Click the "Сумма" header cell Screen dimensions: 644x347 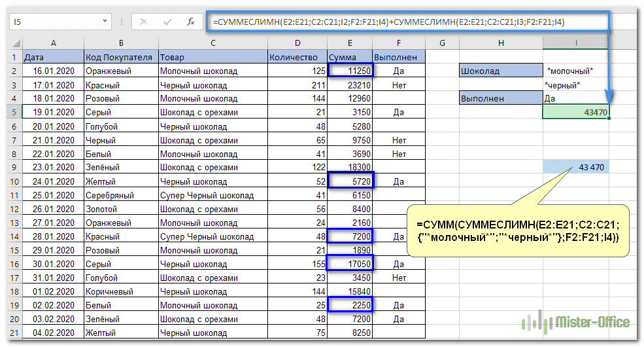[350, 57]
